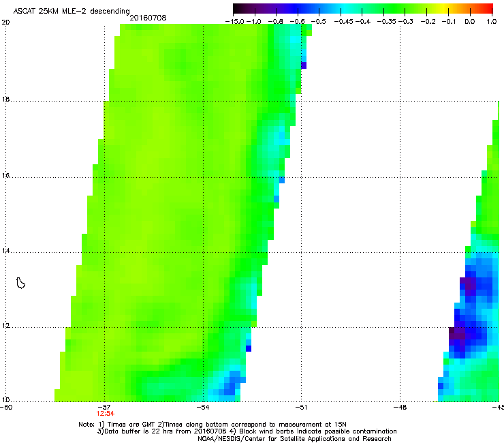Image resolution: width=504 pixels, height=443 pixels.
Task: Click the latitude axis label '14'
Action: pos(5,251)
